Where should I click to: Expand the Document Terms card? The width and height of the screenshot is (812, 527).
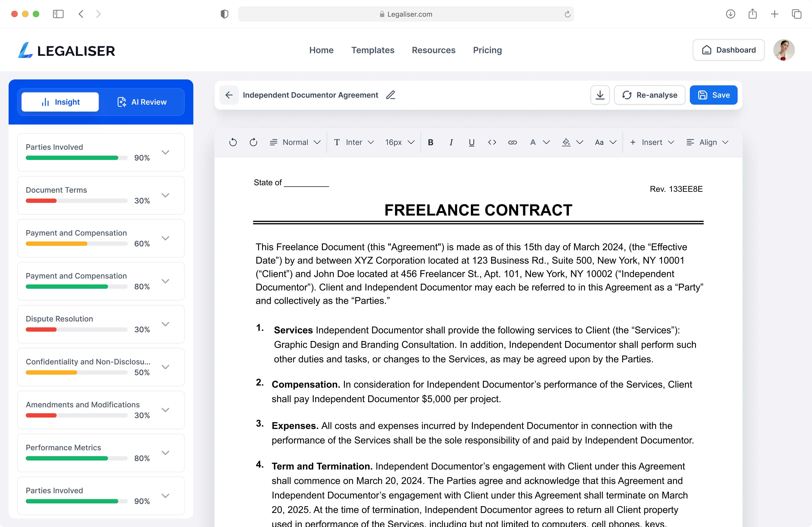coord(165,195)
